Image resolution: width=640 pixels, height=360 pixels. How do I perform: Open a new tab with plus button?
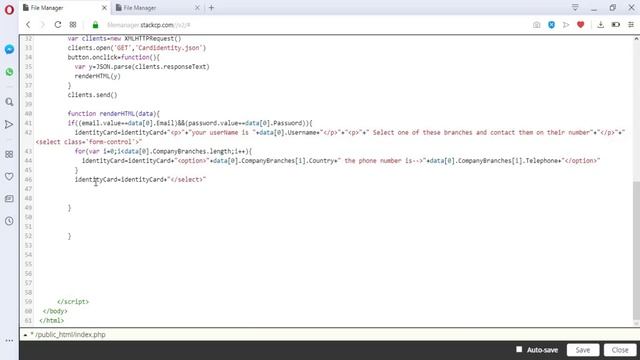[211, 7]
